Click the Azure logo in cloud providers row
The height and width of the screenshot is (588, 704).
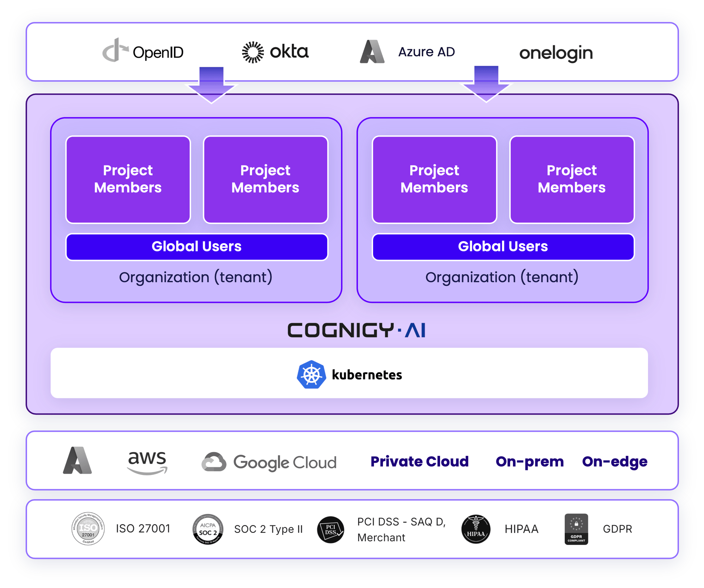click(x=77, y=460)
